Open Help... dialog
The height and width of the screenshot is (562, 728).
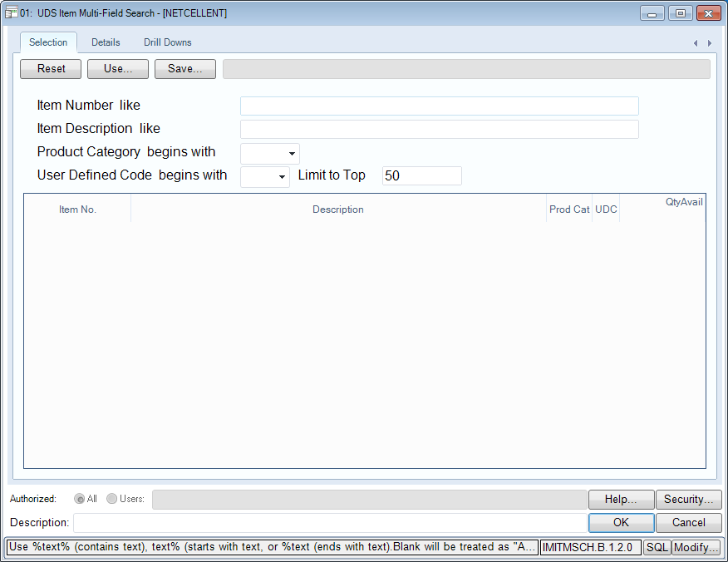coord(621,500)
